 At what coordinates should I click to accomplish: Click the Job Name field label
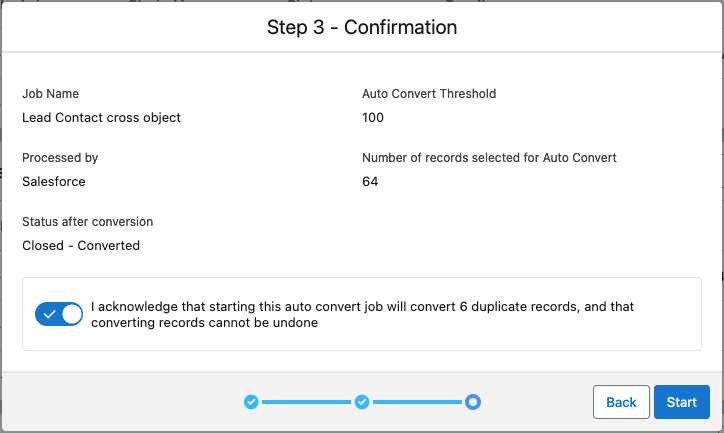click(50, 94)
